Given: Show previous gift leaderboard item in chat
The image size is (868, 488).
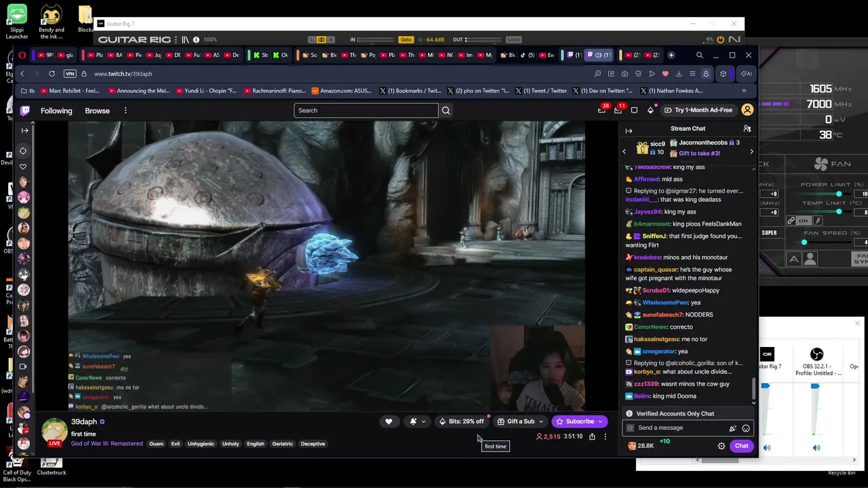Looking at the screenshot, I should pos(625,152).
